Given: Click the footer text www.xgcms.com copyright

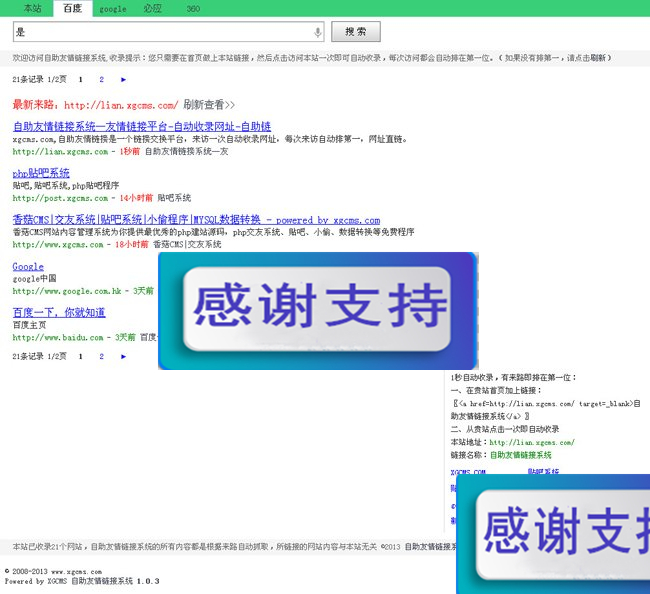Looking at the screenshot, I should click(x=53, y=572).
